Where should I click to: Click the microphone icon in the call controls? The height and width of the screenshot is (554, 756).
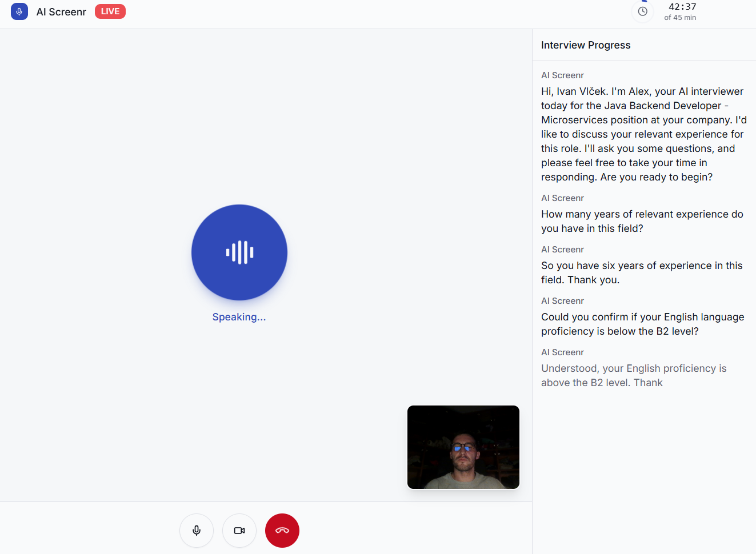(x=196, y=530)
